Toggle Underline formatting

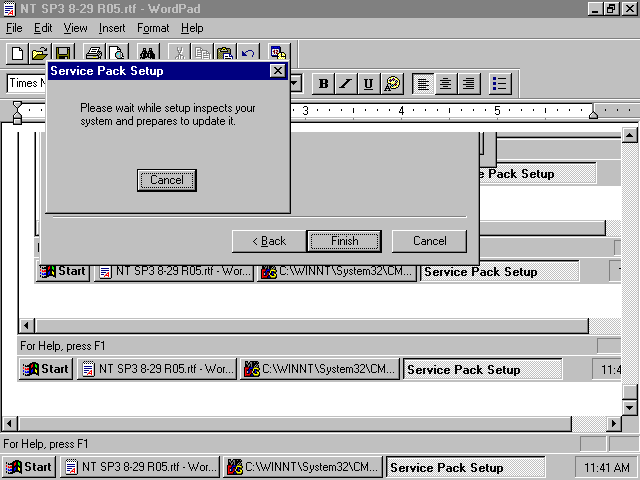point(368,84)
